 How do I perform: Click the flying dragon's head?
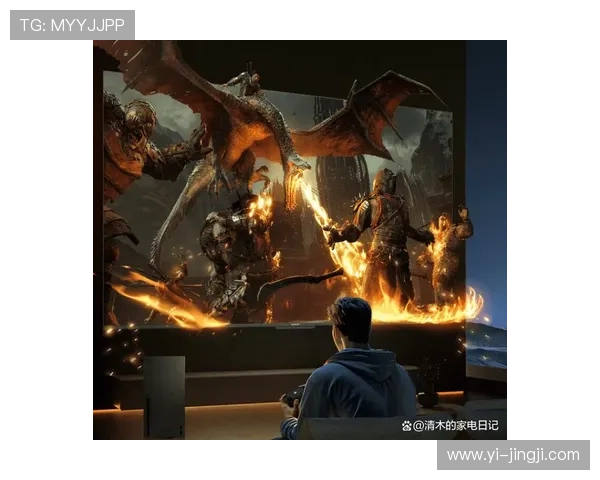click(298, 164)
